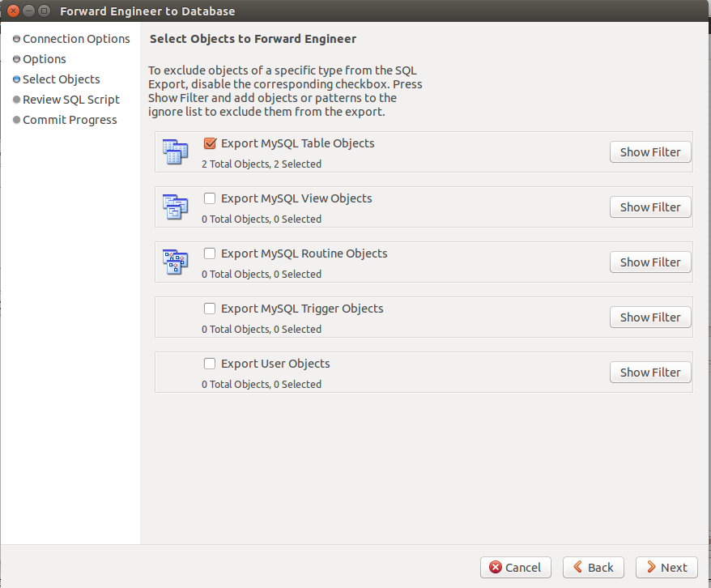The width and height of the screenshot is (711, 588).
Task: Open Show Filter for User Objects
Action: click(x=650, y=373)
